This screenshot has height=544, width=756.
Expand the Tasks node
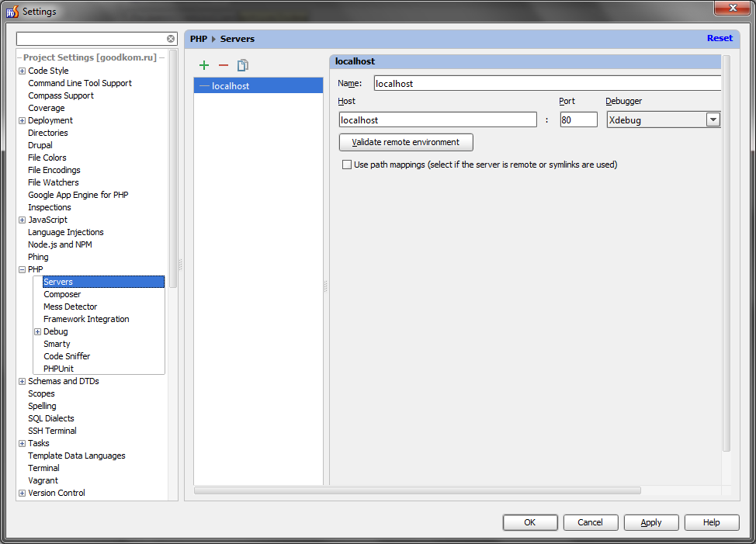[x=23, y=443]
